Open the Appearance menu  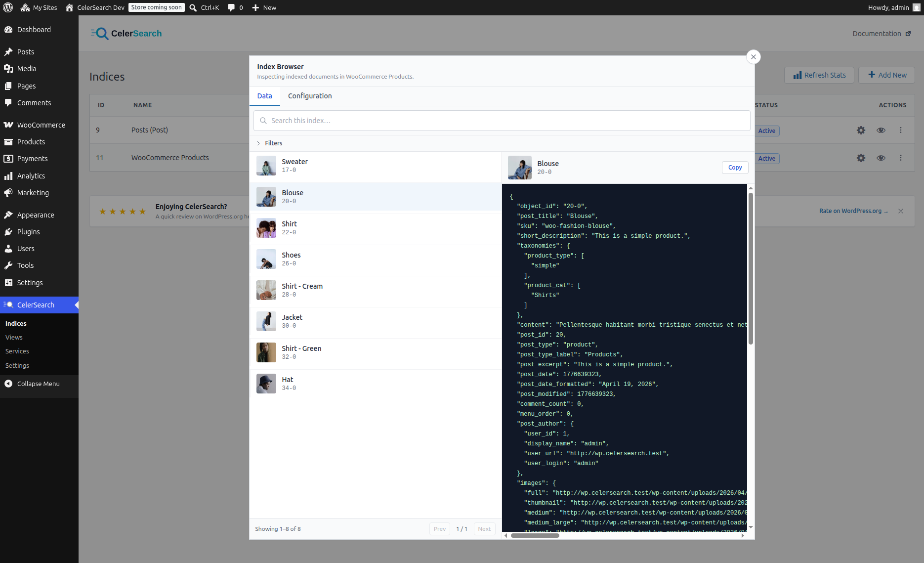coord(39,215)
